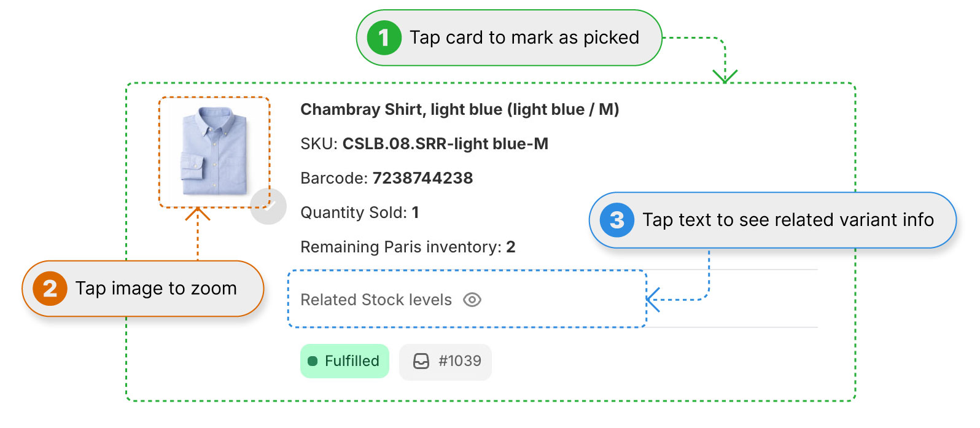This screenshot has width=980, height=428.
Task: Tap the Chambray shirt product image
Action: [x=214, y=152]
